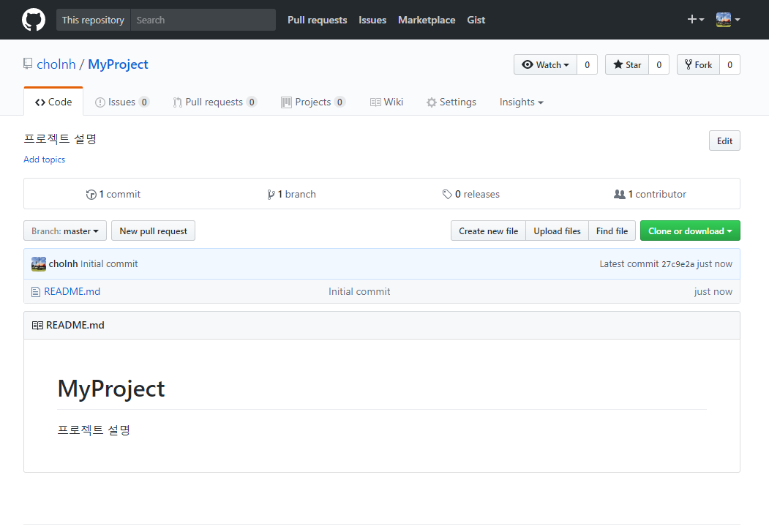
Task: Click the 0 releases link
Action: click(x=470, y=194)
